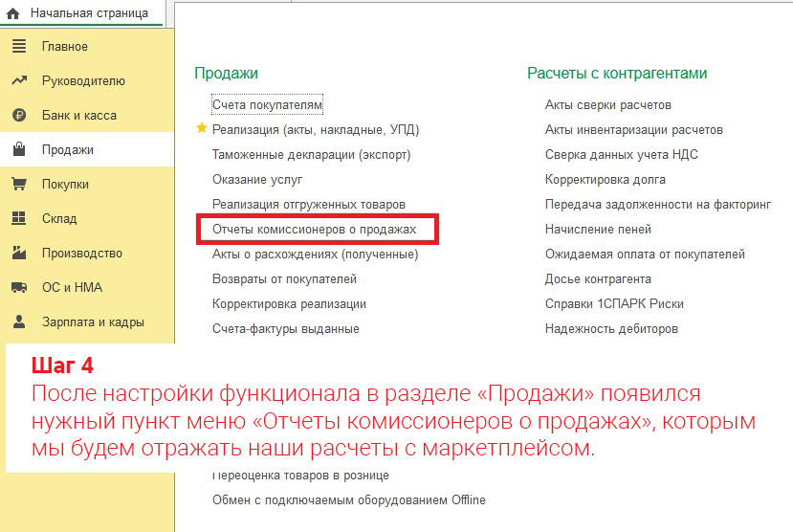Open Оказание услуг
The height and width of the screenshot is (532, 793).
(257, 180)
